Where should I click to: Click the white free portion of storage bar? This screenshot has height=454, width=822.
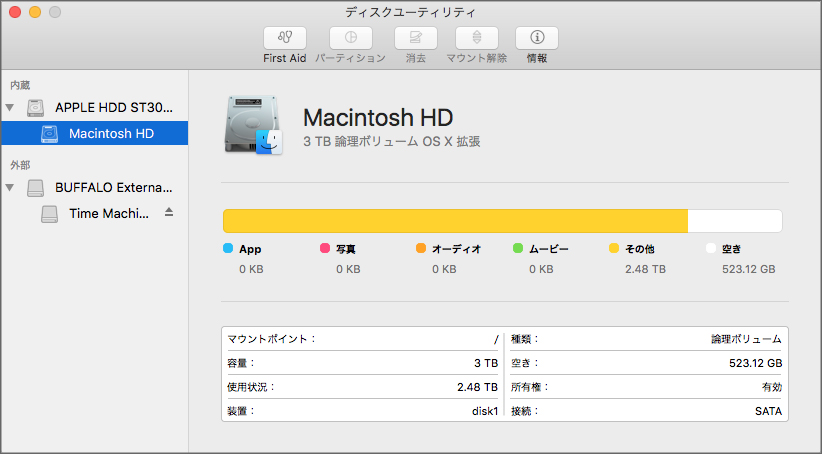point(735,221)
